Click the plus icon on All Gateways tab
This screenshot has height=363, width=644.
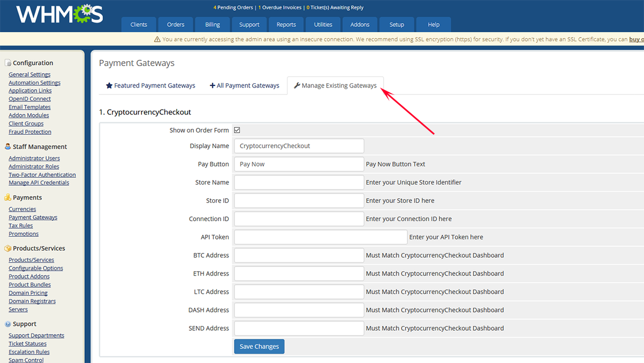pyautogui.click(x=213, y=85)
